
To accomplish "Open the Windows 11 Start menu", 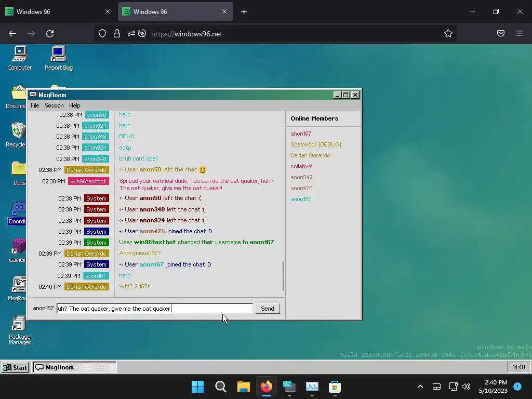I will pyautogui.click(x=198, y=387).
